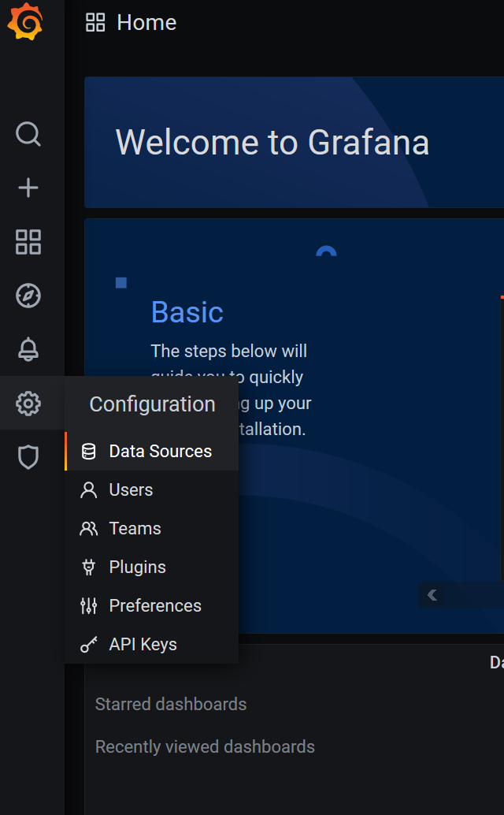This screenshot has height=815, width=504.
Task: Click the Create plus icon
Action: point(28,188)
